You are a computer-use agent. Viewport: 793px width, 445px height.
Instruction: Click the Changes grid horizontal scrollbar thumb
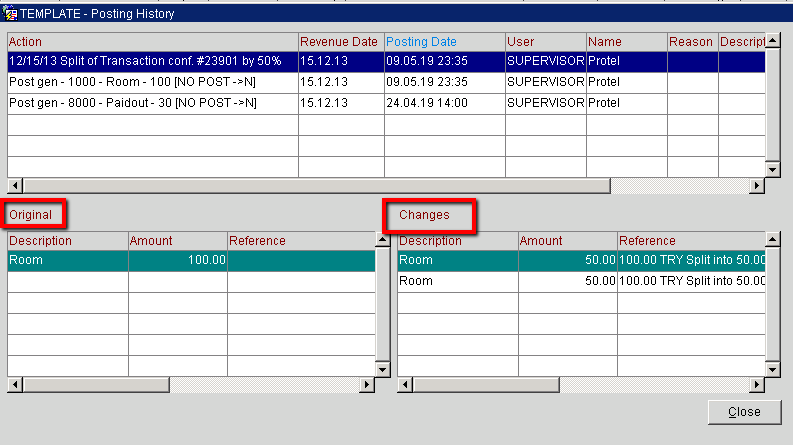[x=487, y=385]
